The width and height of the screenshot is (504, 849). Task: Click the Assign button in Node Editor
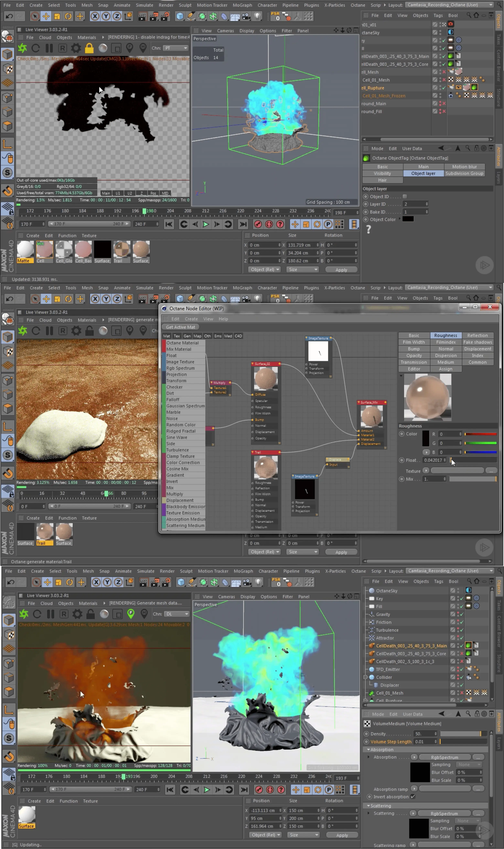point(446,369)
